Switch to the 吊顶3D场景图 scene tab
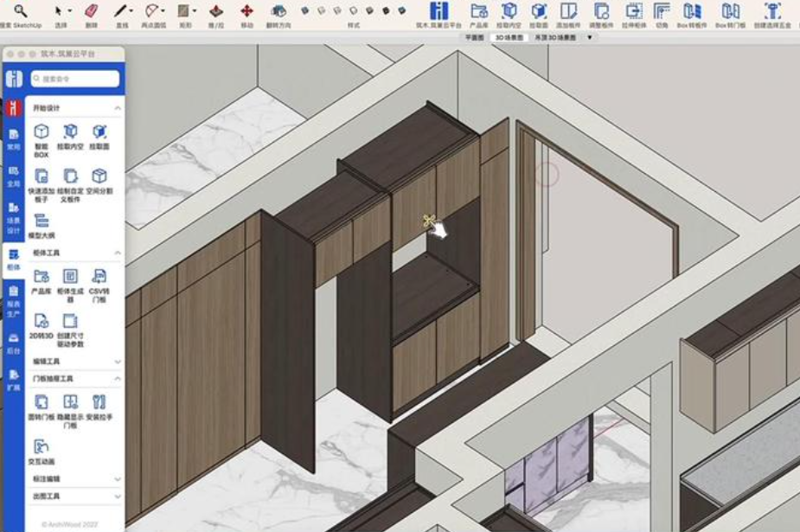The height and width of the screenshot is (532, 800). click(x=555, y=37)
